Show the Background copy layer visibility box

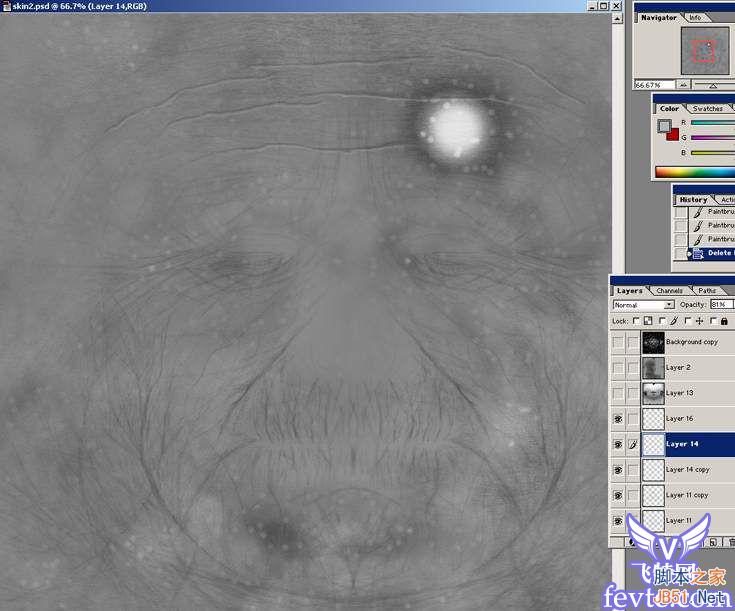[618, 342]
